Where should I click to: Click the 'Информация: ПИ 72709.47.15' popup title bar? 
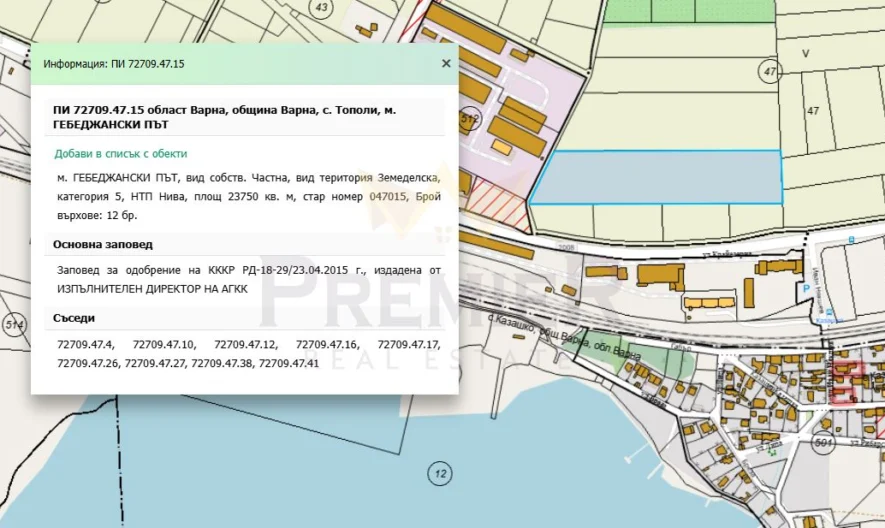click(x=114, y=63)
